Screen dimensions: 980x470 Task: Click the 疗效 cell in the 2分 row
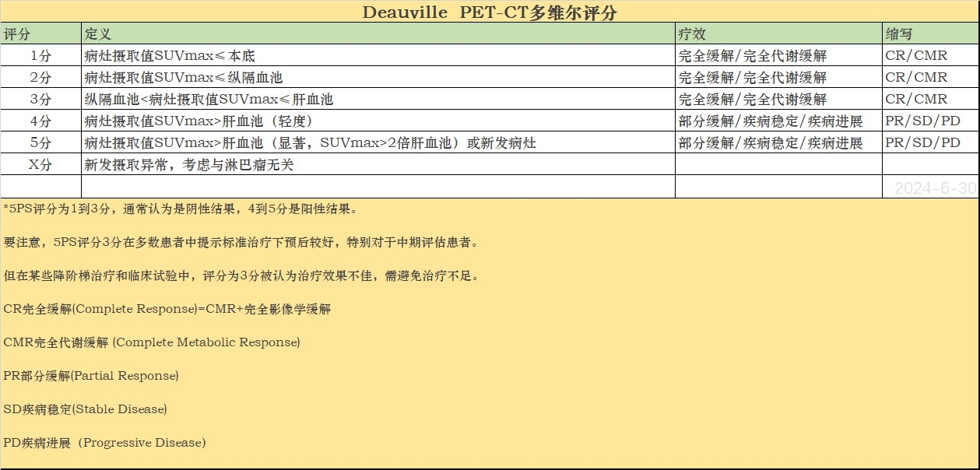tap(778, 78)
